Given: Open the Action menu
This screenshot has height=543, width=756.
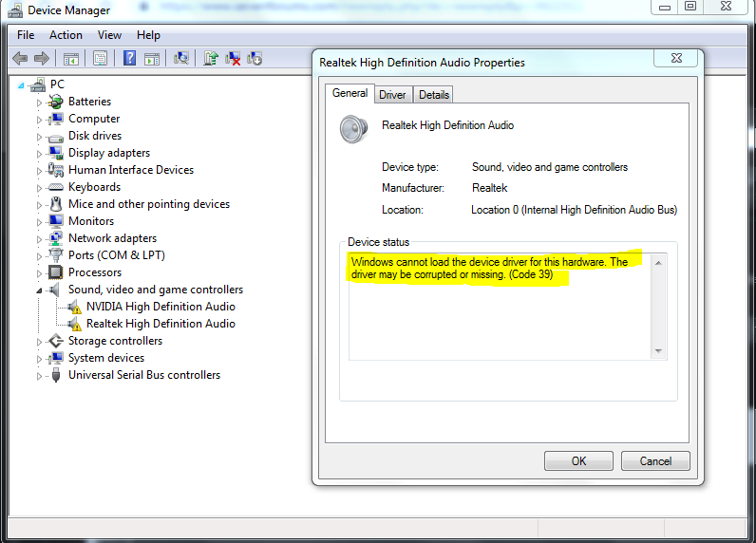Looking at the screenshot, I should pyautogui.click(x=66, y=35).
